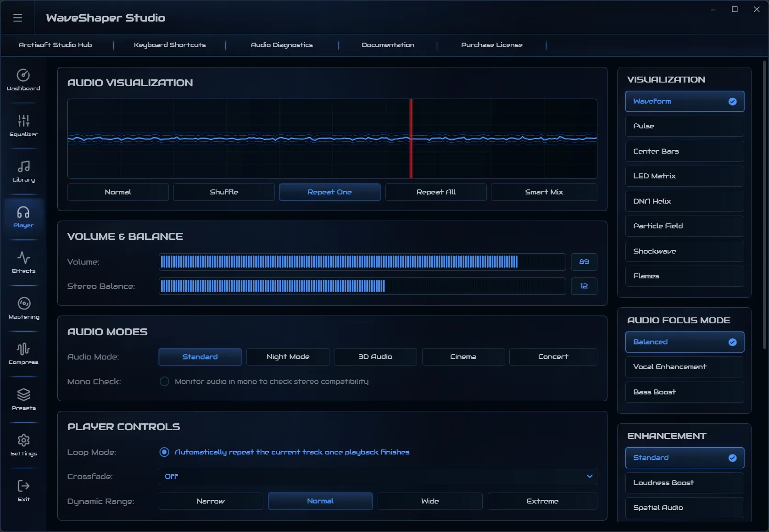Select Spatial Audio enhancement
769x532 pixels.
[x=685, y=508]
